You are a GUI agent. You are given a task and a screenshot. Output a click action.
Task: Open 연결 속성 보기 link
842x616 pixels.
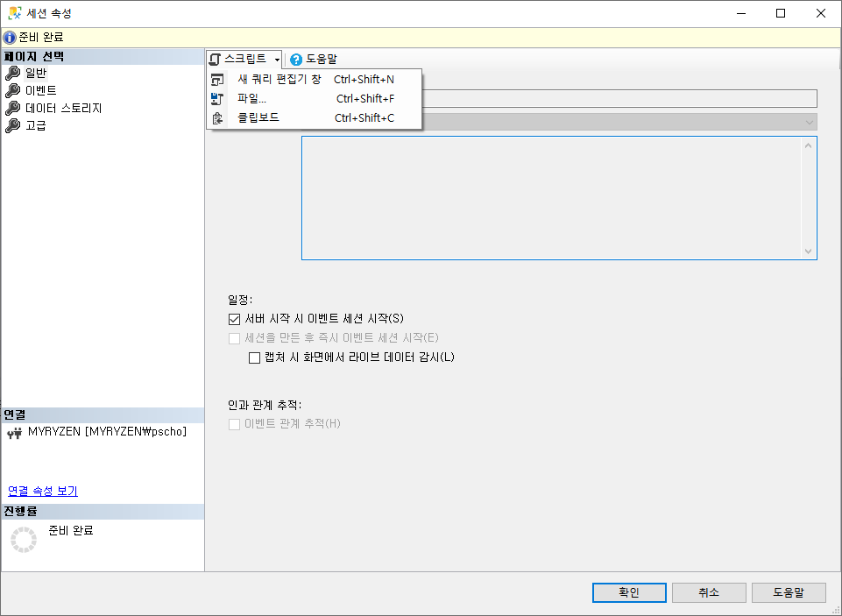point(43,491)
